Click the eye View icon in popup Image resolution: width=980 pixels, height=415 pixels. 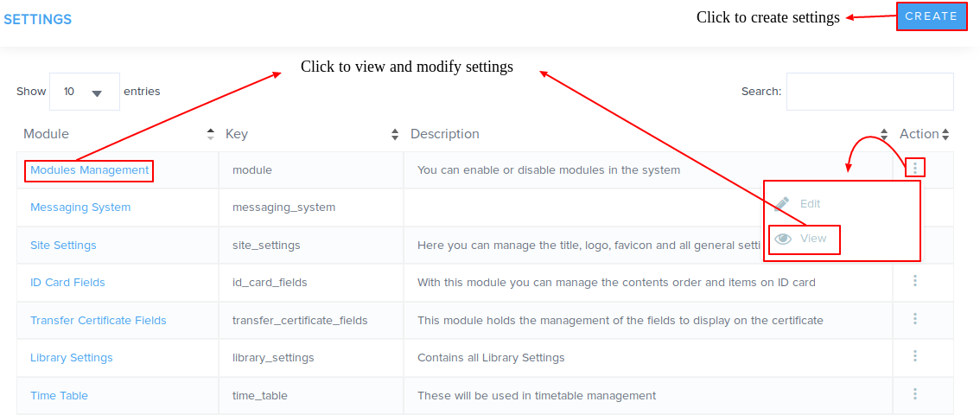click(783, 239)
